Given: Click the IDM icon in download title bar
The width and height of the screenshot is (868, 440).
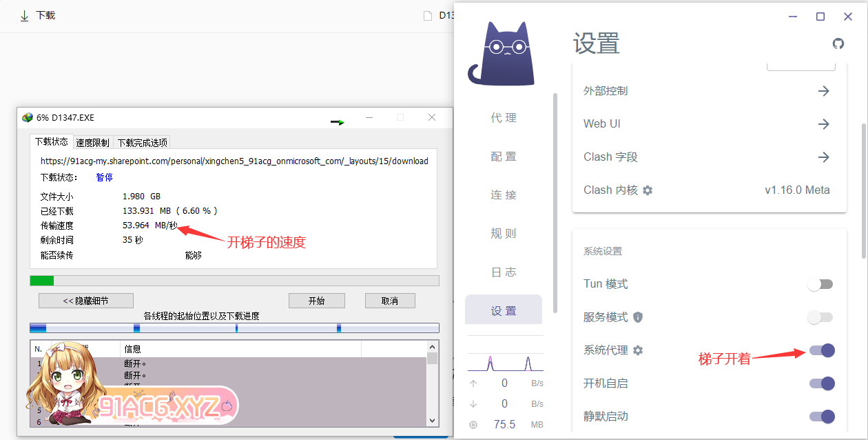Looking at the screenshot, I should click(x=28, y=118).
